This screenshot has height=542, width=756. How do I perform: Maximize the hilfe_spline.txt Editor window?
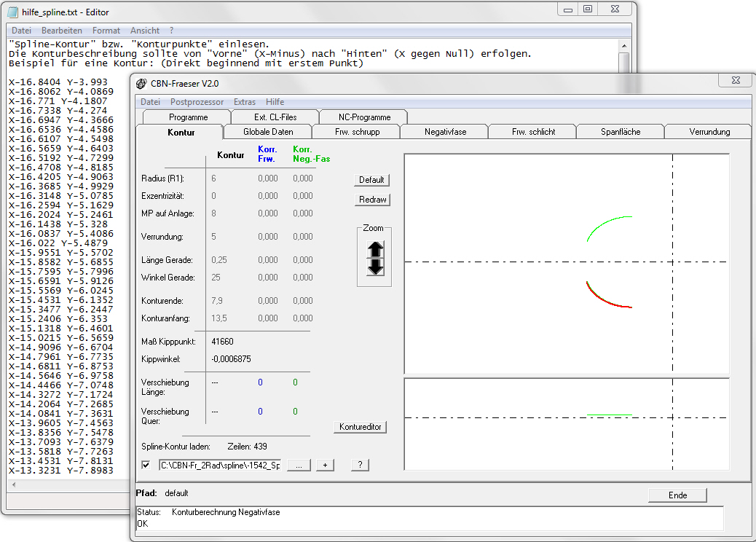tap(588, 9)
